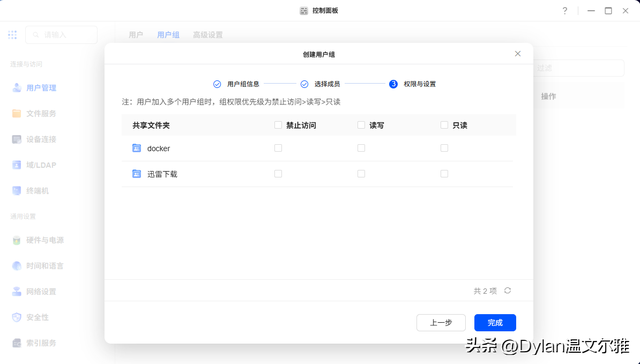
Task: Focus the 过滤 filter field
Action: [579, 68]
